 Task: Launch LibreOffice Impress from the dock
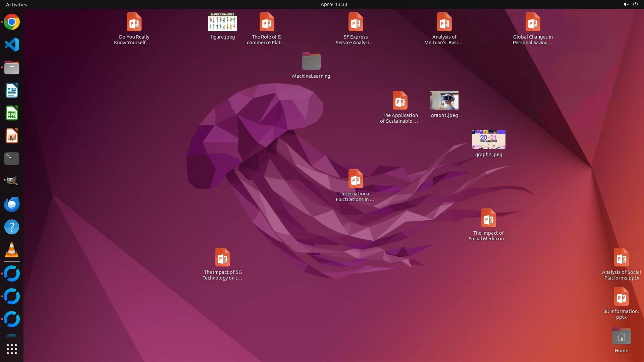(12, 136)
